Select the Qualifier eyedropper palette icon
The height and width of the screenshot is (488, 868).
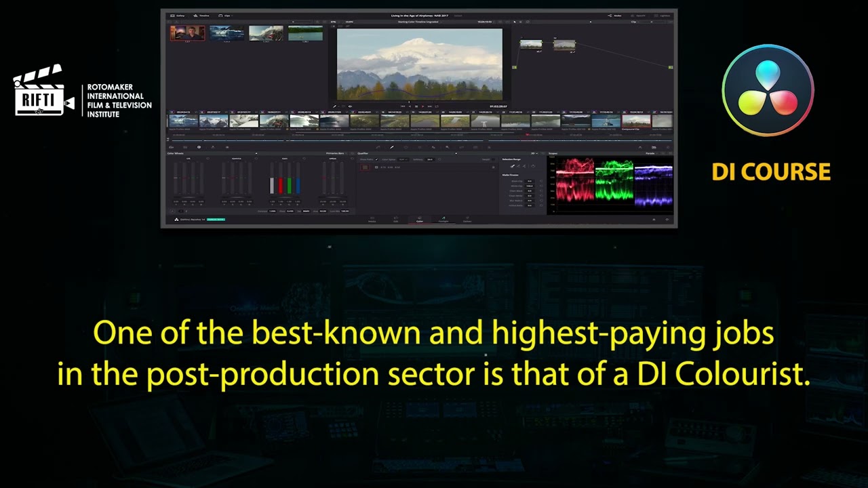(392, 147)
